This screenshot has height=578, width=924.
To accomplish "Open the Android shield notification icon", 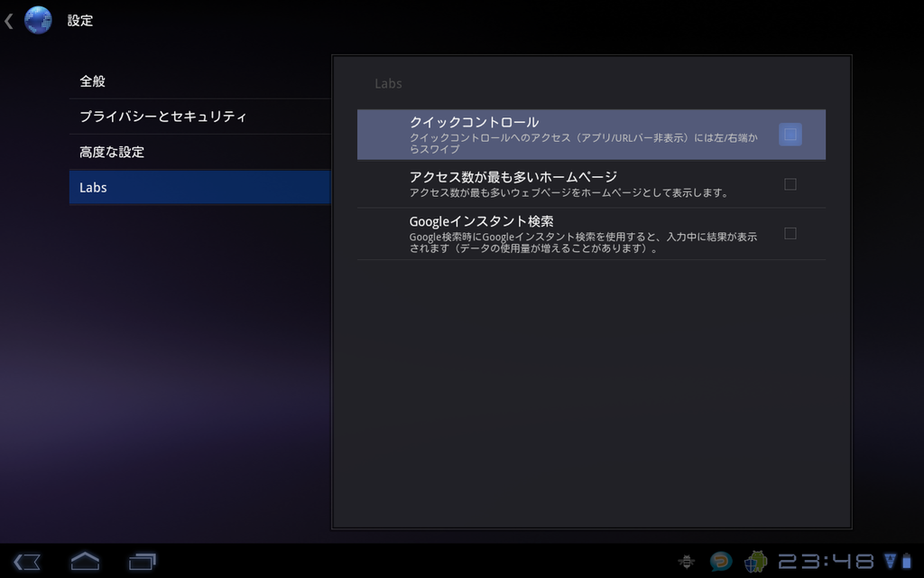I will pos(755,562).
